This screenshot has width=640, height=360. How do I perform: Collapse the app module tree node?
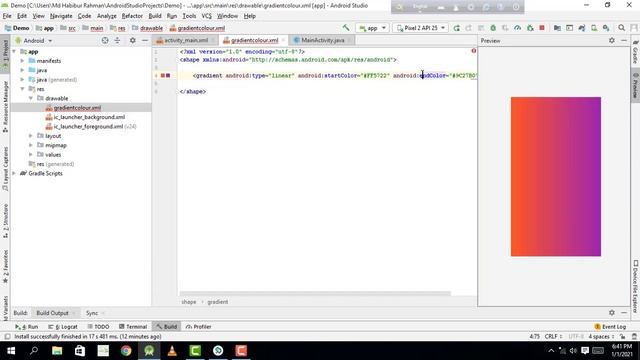[14, 51]
